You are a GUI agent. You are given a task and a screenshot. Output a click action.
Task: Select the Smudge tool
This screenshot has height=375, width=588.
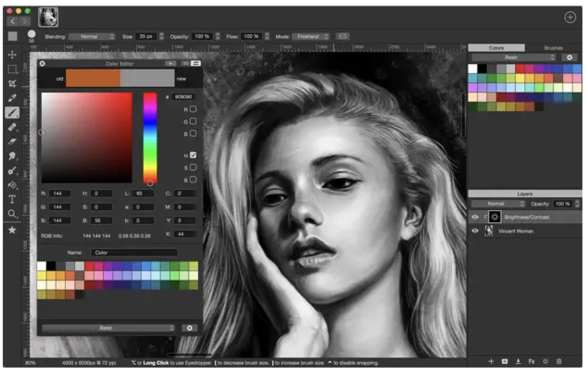pyautogui.click(x=13, y=156)
